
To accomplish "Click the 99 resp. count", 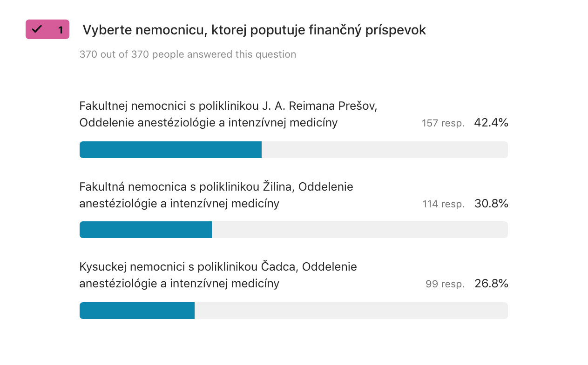I will click(445, 284).
